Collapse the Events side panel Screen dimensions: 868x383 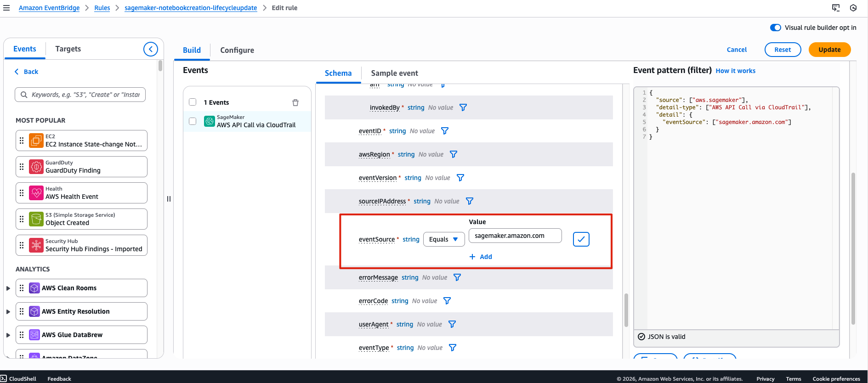click(x=150, y=49)
